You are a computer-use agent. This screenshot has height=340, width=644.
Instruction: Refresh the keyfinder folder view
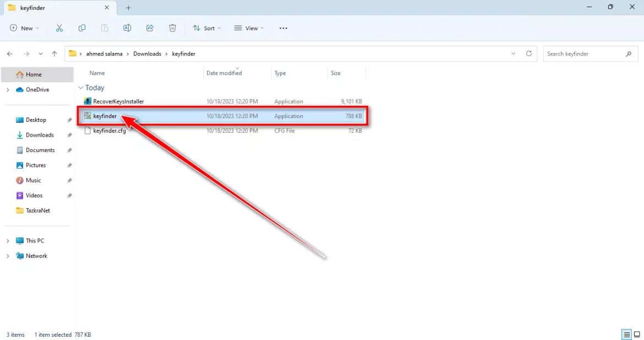pyautogui.click(x=529, y=53)
